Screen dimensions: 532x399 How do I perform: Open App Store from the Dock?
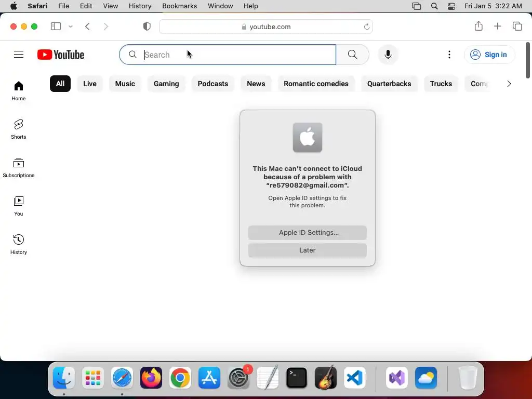coord(209,378)
